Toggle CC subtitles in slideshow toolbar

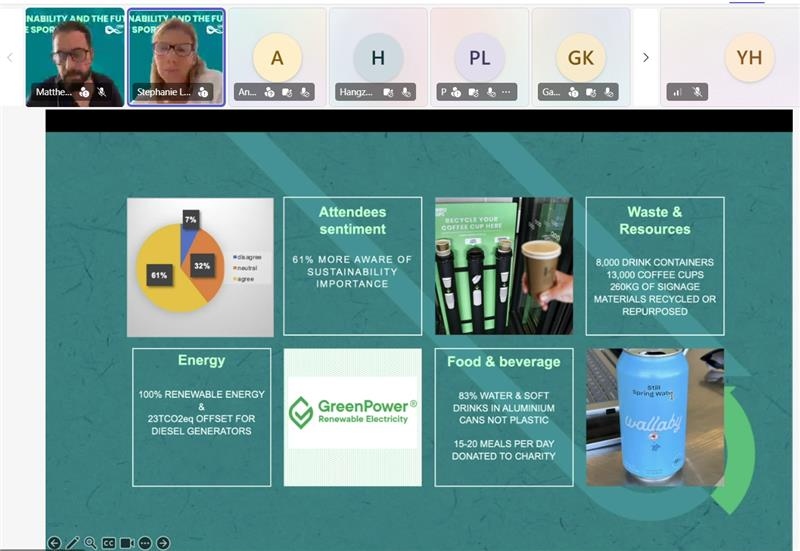point(109,543)
